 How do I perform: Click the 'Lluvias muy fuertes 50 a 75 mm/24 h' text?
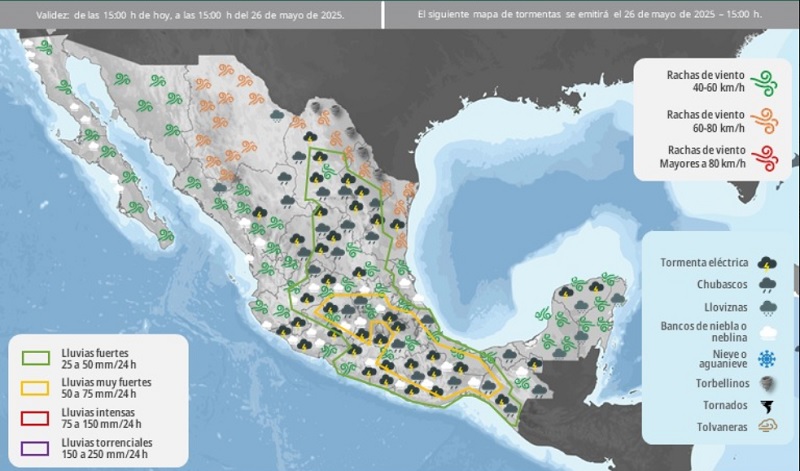[x=106, y=388]
